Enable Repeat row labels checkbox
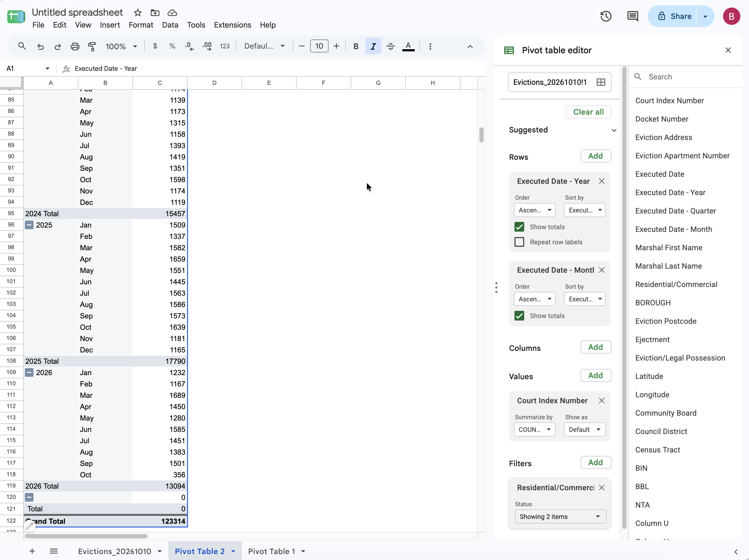 tap(519, 242)
